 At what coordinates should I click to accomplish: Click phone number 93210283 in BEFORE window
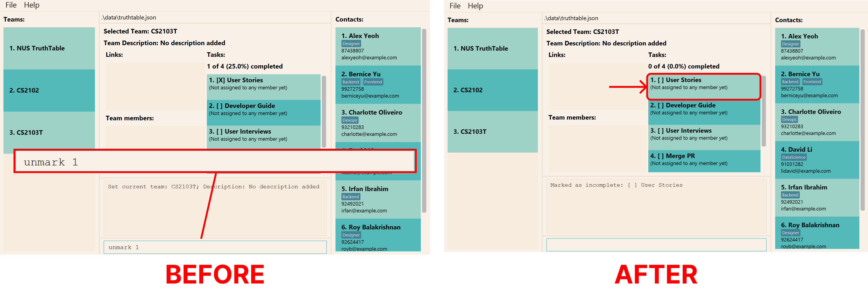(352, 127)
